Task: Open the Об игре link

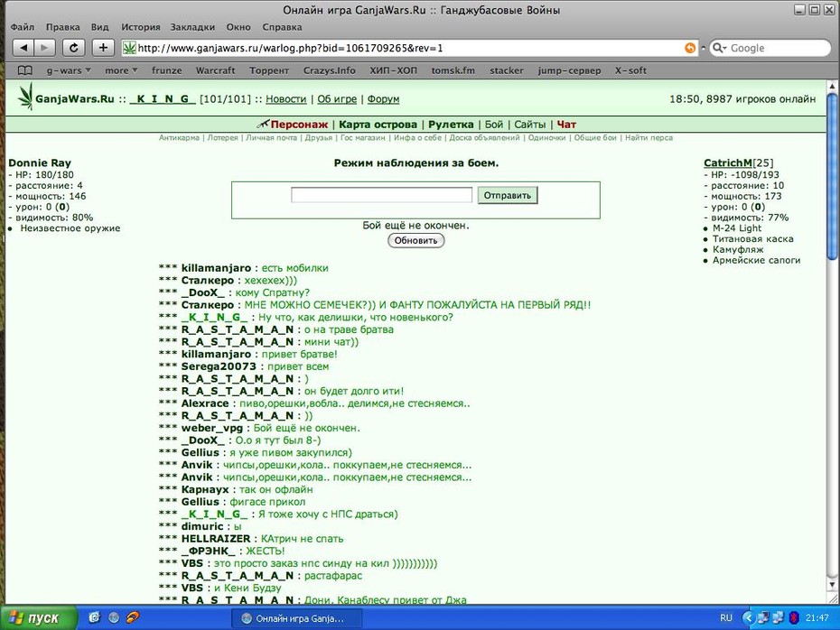Action: tap(337, 99)
